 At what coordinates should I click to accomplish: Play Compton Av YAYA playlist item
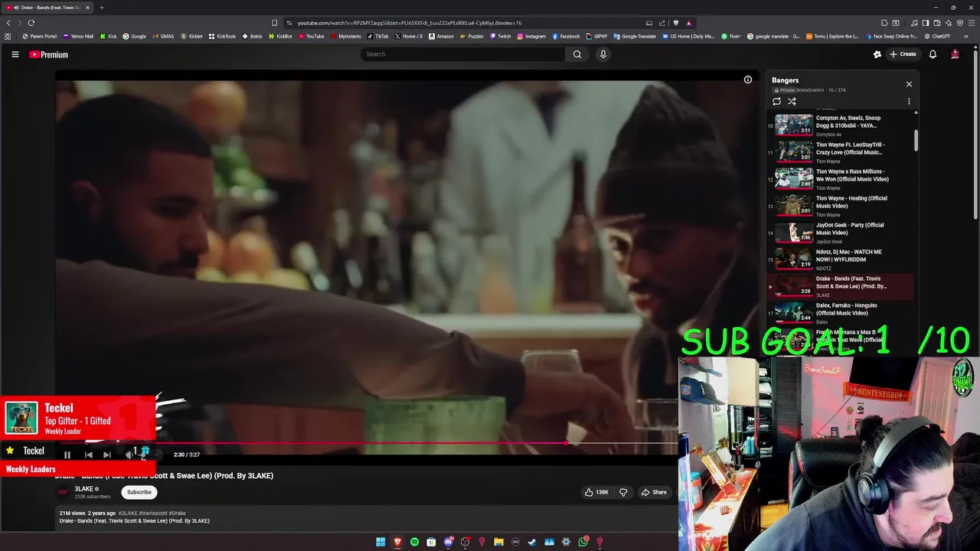pos(841,125)
